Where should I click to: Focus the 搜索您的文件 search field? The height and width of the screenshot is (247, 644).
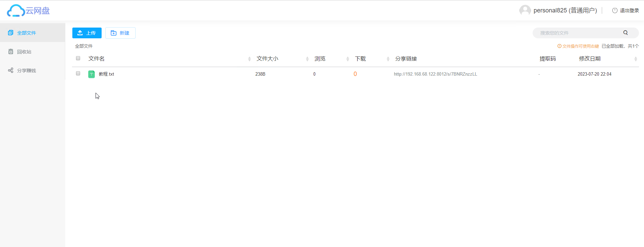(579, 33)
